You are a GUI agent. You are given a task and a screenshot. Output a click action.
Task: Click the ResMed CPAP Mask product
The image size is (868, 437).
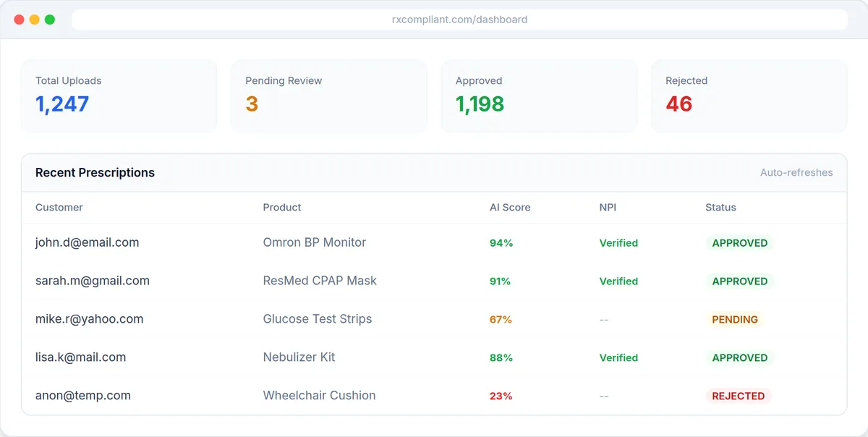pyautogui.click(x=320, y=281)
